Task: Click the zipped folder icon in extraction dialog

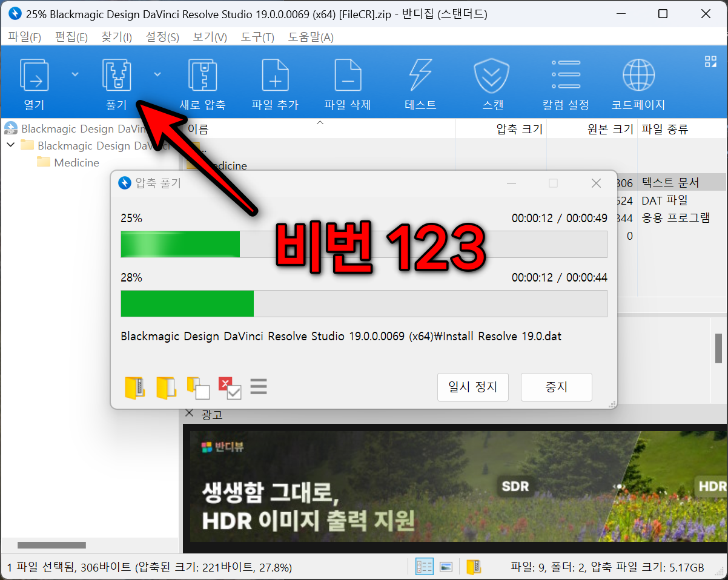Action: click(x=135, y=387)
